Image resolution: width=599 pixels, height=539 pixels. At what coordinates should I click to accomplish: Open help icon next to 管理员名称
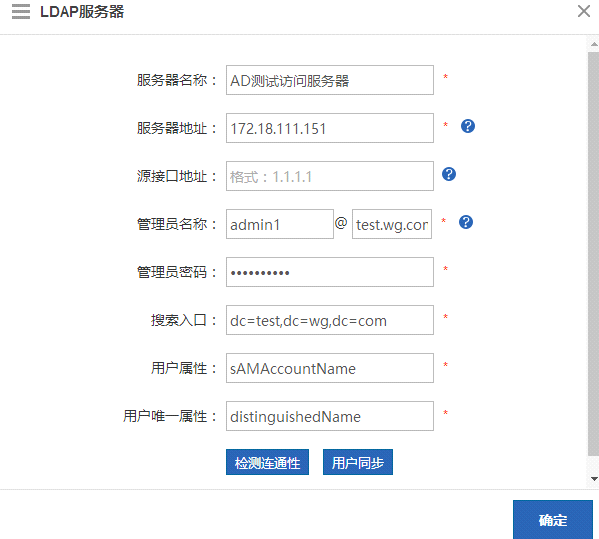(x=466, y=222)
